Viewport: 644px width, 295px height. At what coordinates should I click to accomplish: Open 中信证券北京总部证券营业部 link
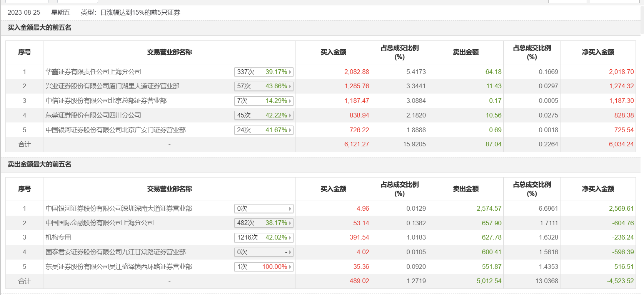106,101
